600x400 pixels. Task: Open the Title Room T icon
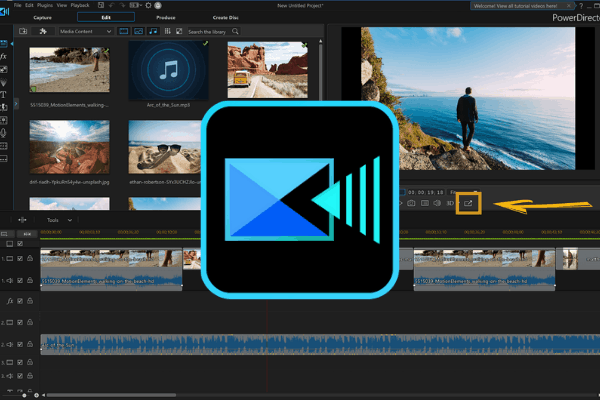tap(3, 95)
